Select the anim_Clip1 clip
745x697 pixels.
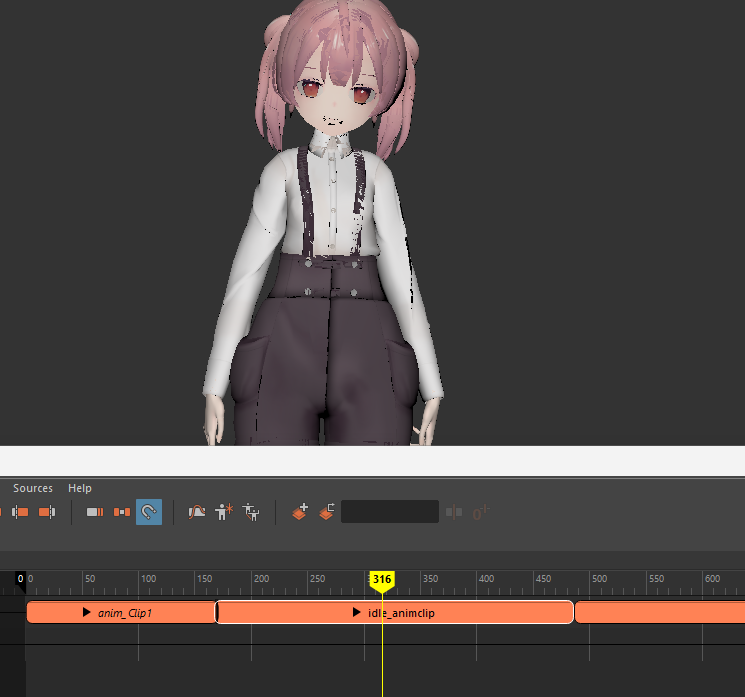pyautogui.click(x=121, y=612)
